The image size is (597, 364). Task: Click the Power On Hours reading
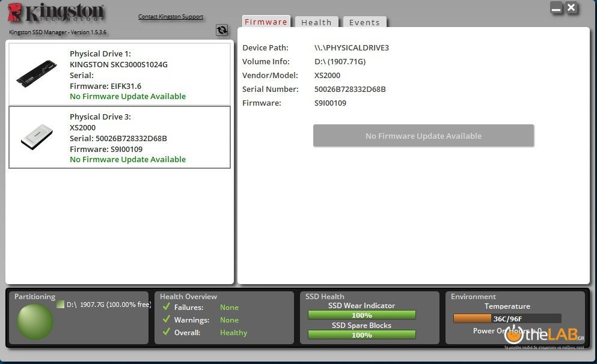(507, 330)
